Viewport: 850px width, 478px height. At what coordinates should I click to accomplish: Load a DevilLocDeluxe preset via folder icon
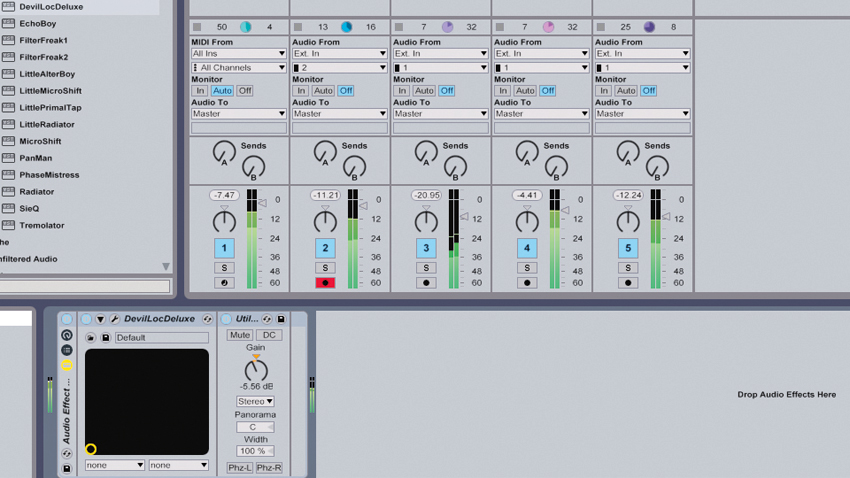(91, 338)
